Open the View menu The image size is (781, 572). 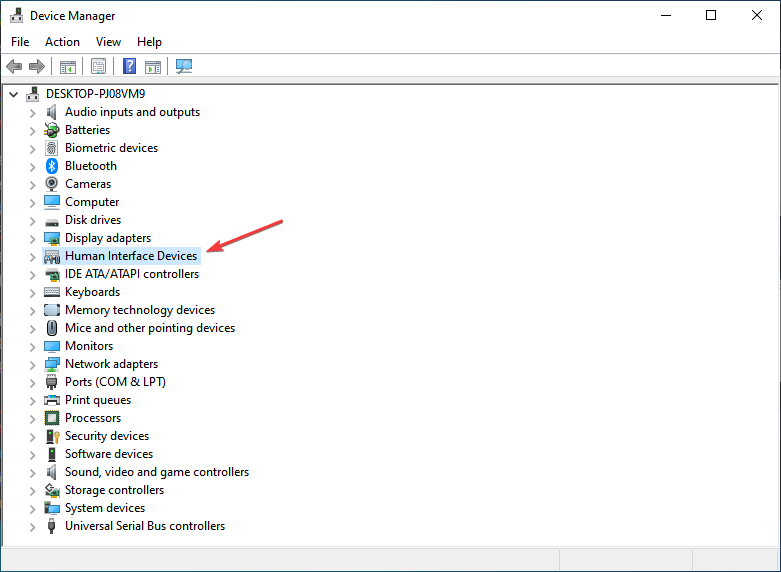point(108,42)
